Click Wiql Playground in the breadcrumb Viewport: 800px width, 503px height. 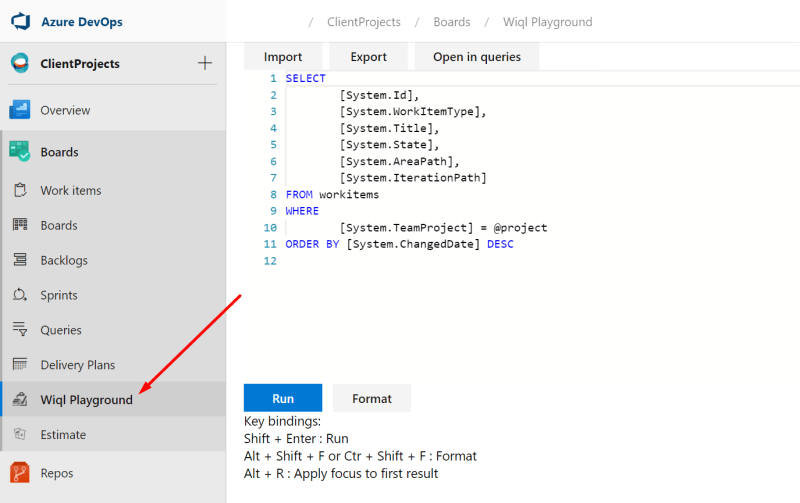pos(547,22)
